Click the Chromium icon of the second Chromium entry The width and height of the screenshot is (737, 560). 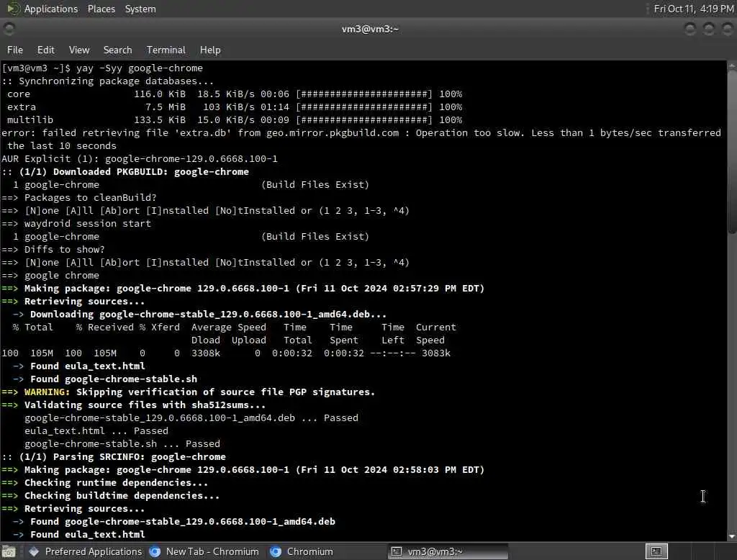[x=276, y=551]
